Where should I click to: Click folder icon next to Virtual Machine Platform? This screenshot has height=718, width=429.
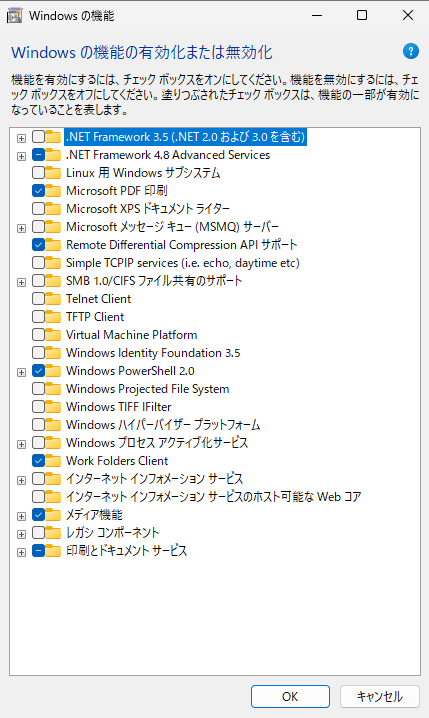point(53,335)
